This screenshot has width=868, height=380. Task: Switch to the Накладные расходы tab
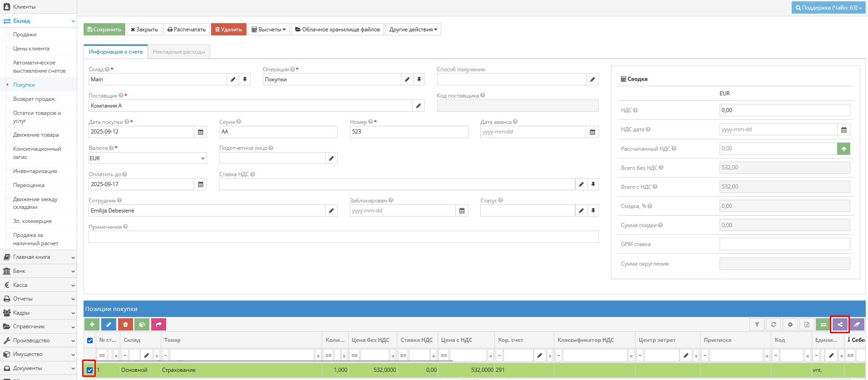coord(179,52)
